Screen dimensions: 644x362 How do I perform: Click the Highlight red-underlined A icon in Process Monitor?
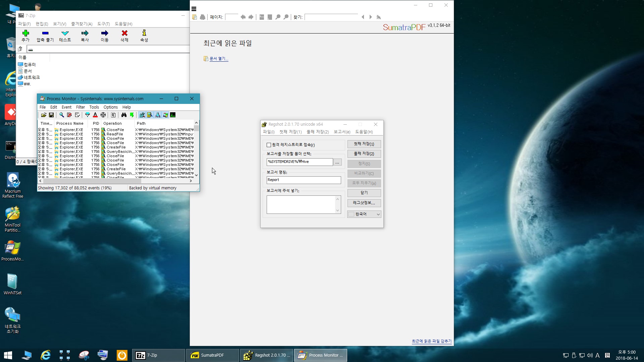(x=95, y=115)
